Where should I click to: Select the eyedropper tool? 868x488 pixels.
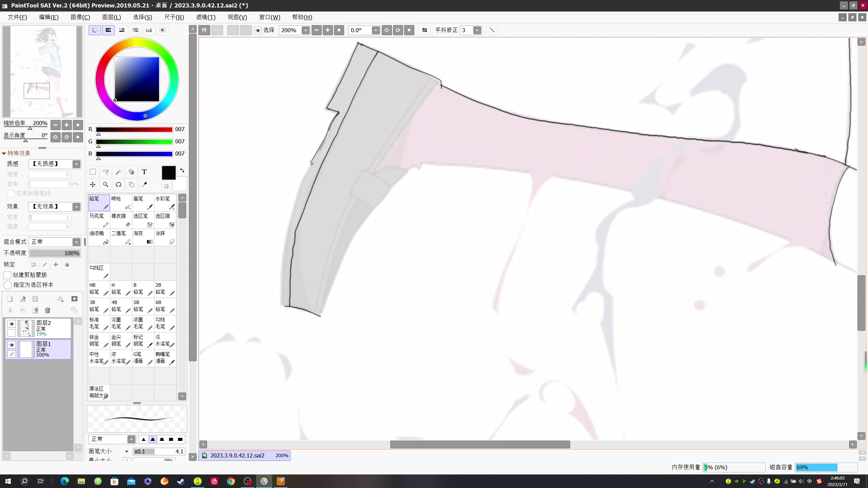(x=144, y=185)
